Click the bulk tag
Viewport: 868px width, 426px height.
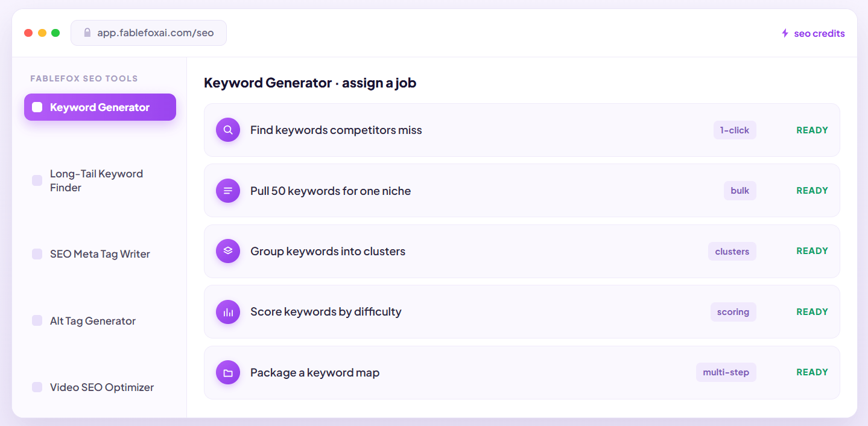pyautogui.click(x=740, y=191)
